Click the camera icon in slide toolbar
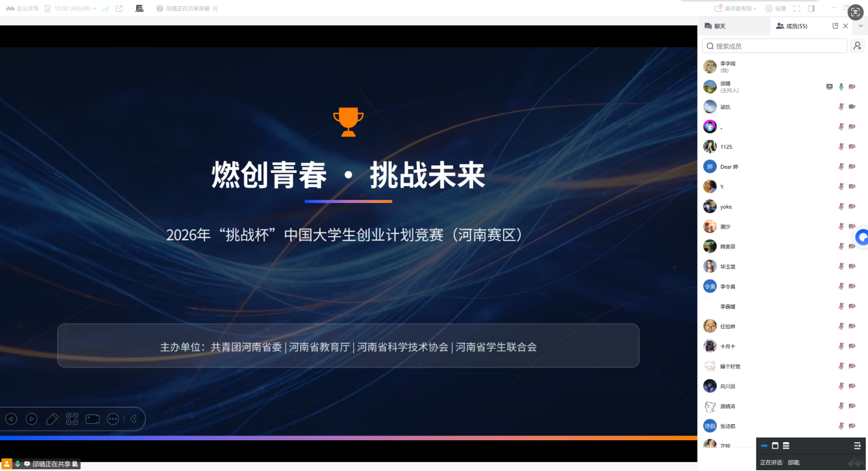868x471 pixels. [x=93, y=419]
